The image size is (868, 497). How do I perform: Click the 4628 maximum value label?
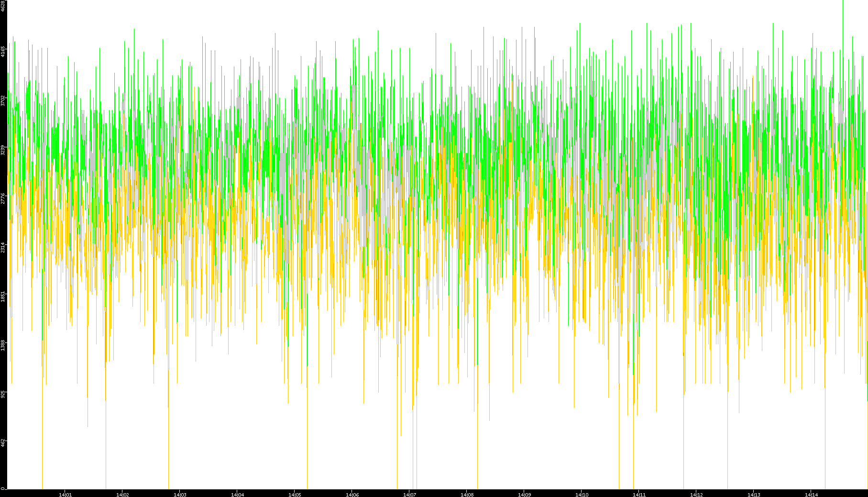coord(3,6)
